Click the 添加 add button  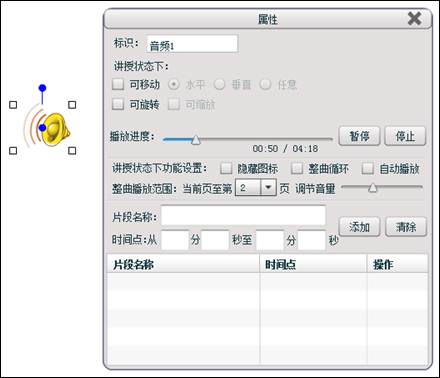(x=359, y=227)
